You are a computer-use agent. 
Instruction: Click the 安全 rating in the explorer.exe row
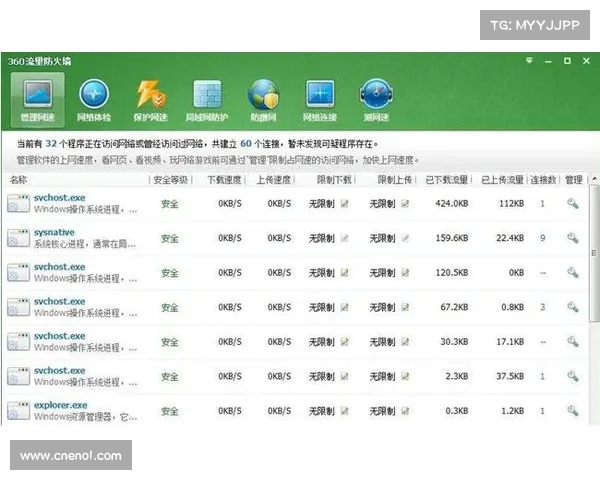pyautogui.click(x=170, y=411)
